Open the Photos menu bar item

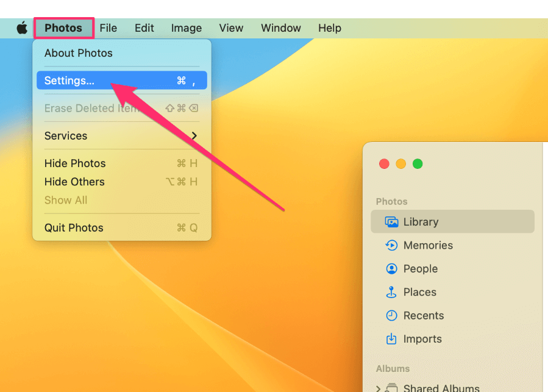(63, 28)
